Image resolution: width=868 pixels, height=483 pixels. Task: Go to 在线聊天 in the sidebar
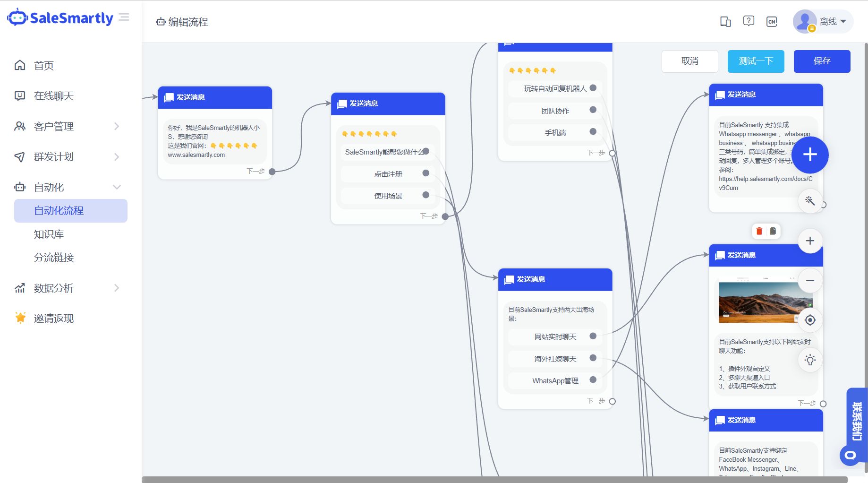(x=54, y=96)
